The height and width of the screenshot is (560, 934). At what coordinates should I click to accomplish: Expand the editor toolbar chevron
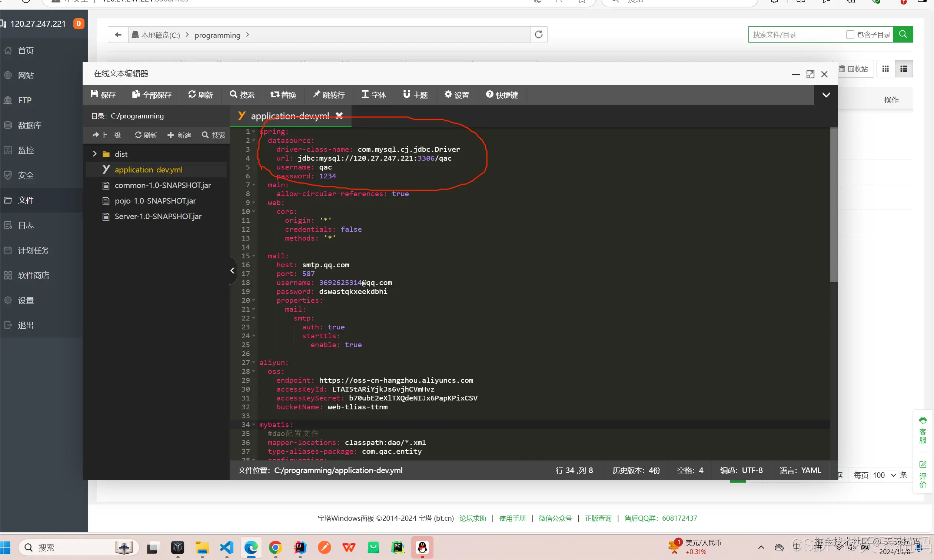pos(826,95)
